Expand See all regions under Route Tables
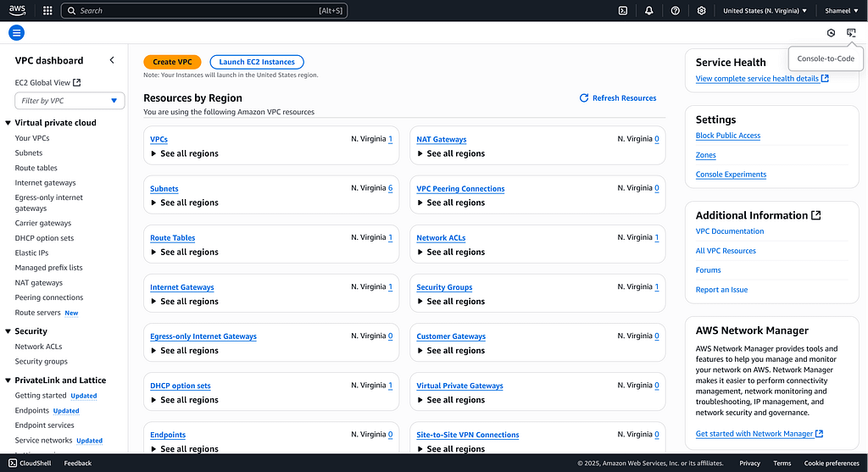Viewport: 868px width, 472px height. pos(184,253)
